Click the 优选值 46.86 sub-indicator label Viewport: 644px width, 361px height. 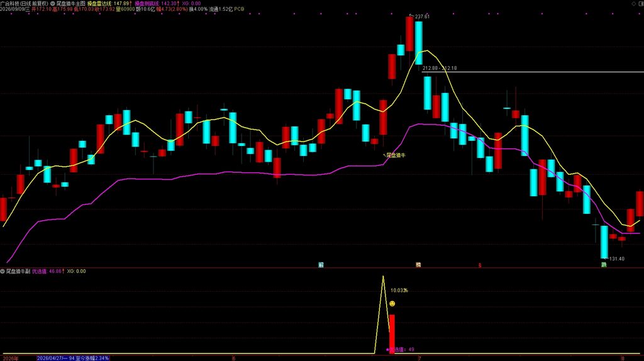[x=48, y=272]
